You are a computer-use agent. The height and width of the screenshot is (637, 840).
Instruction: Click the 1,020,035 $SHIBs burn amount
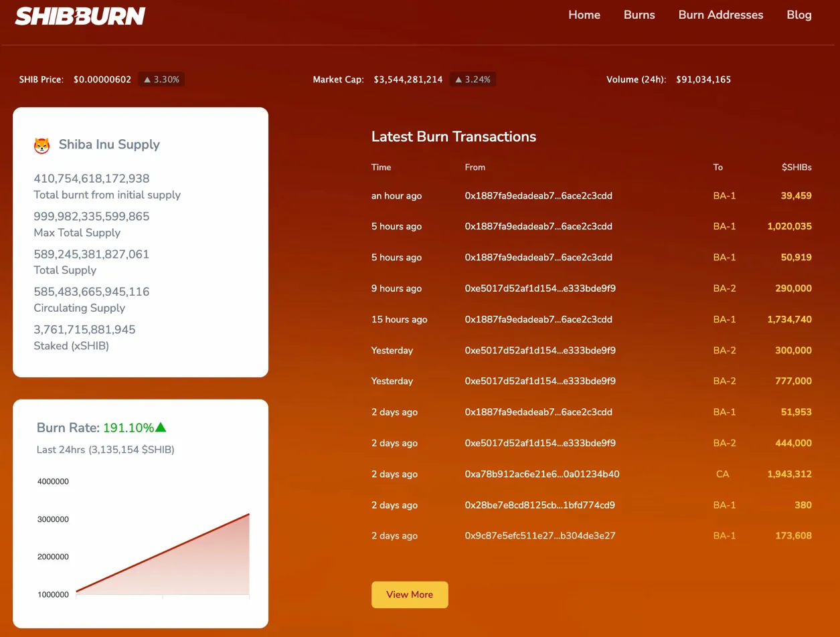pos(789,227)
